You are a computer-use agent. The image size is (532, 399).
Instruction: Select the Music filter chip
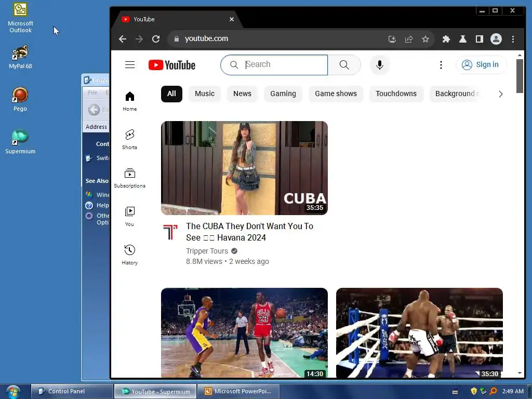205,94
